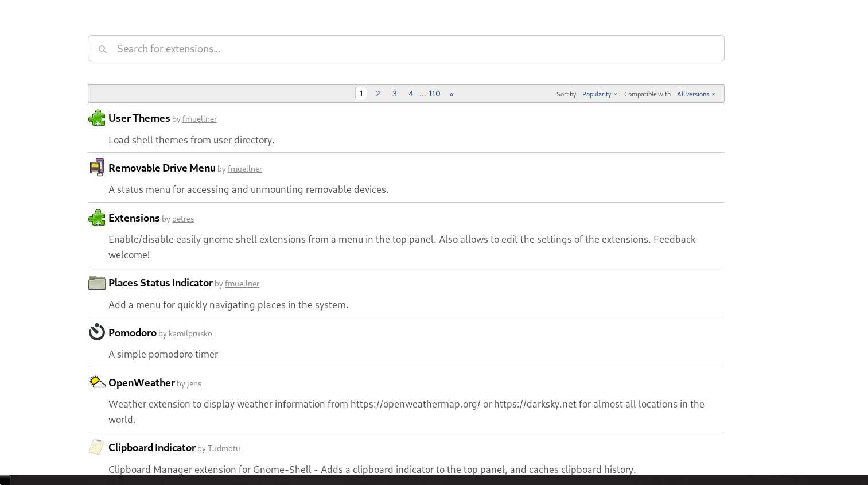This screenshot has width=868, height=485.
Task: Go to page 2 of results
Action: pos(377,94)
